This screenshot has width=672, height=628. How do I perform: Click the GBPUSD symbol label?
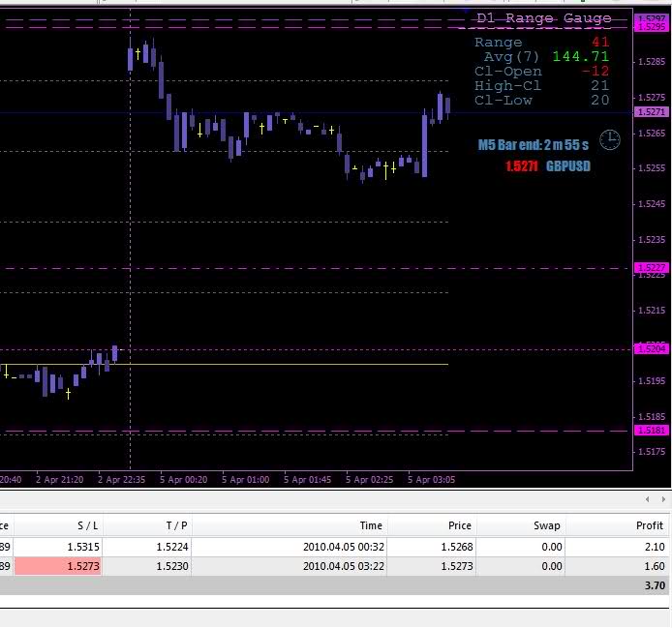click(x=567, y=166)
